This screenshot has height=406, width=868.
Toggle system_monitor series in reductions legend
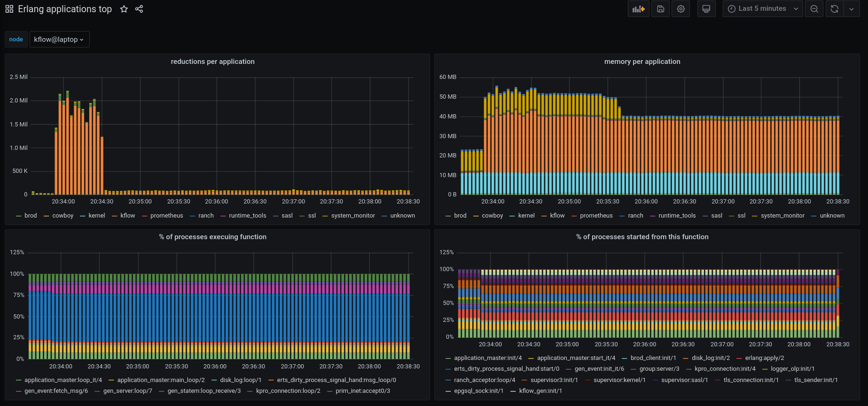[353, 216]
